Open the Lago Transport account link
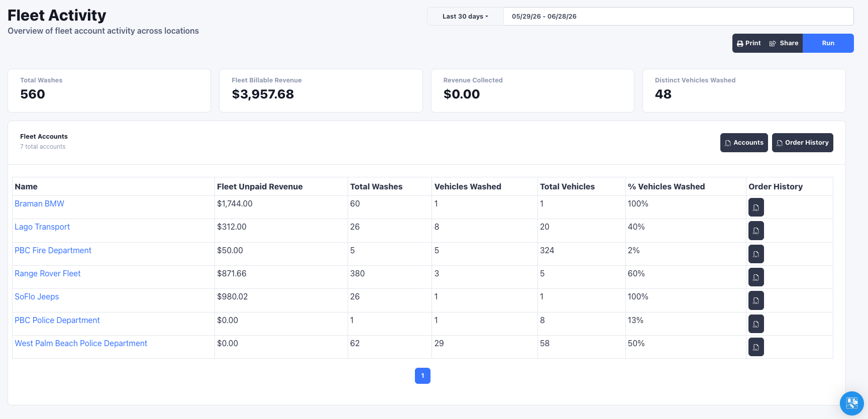 point(42,227)
